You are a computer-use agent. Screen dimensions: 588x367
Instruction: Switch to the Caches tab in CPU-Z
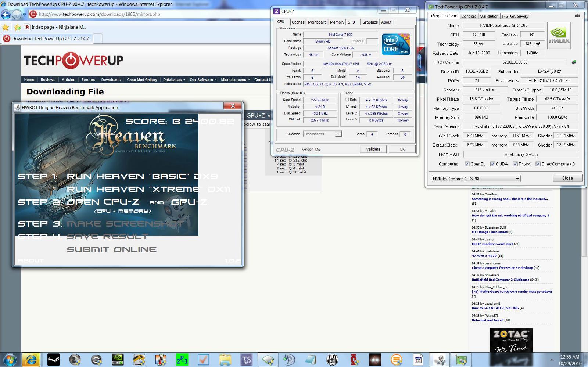(x=298, y=22)
